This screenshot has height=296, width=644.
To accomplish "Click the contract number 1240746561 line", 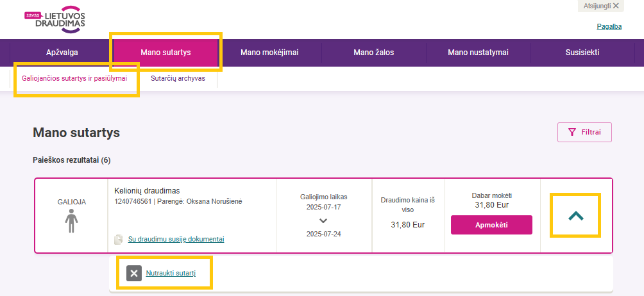I will (x=178, y=201).
